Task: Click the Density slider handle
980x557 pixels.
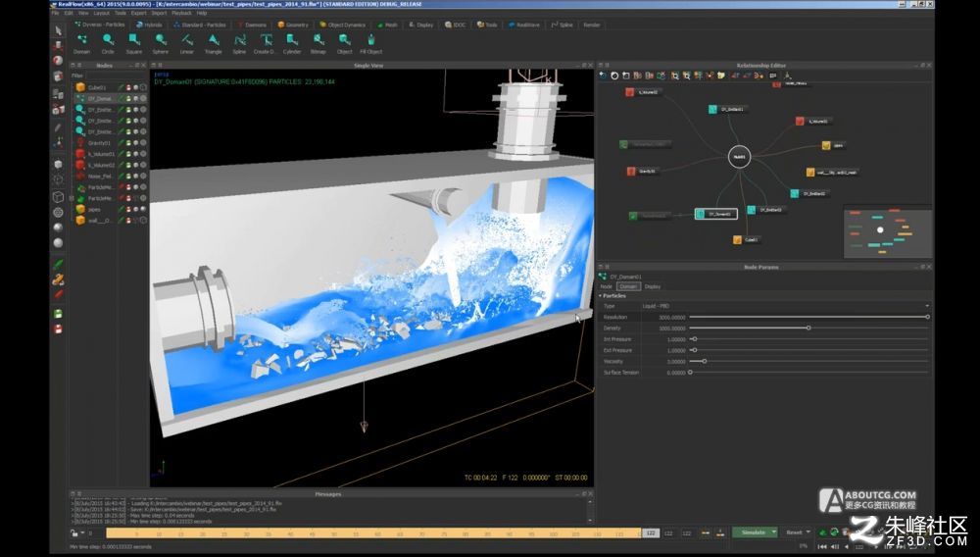Action: coord(808,328)
